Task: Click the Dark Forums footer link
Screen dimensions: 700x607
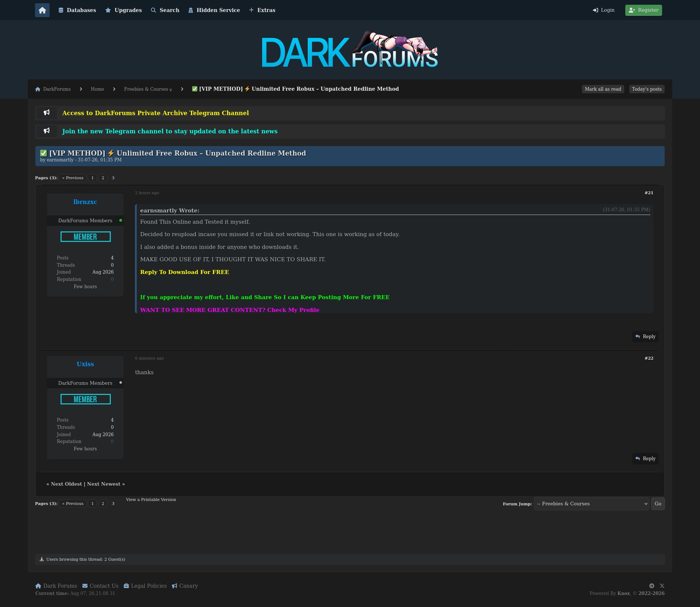Action: pyautogui.click(x=56, y=586)
